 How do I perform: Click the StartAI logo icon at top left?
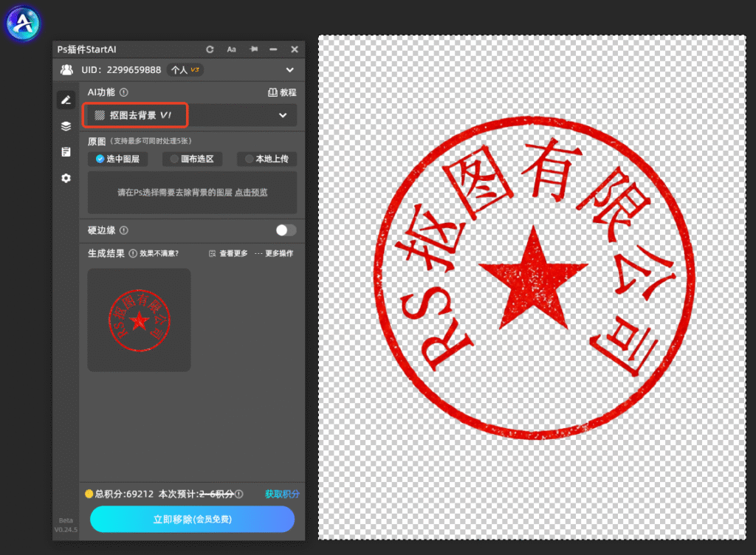[22, 23]
